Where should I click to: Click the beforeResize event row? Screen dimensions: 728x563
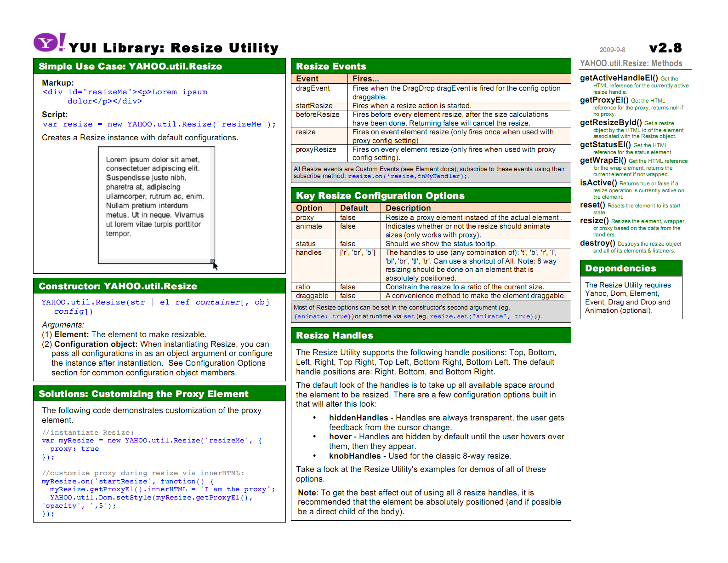pyautogui.click(x=318, y=115)
